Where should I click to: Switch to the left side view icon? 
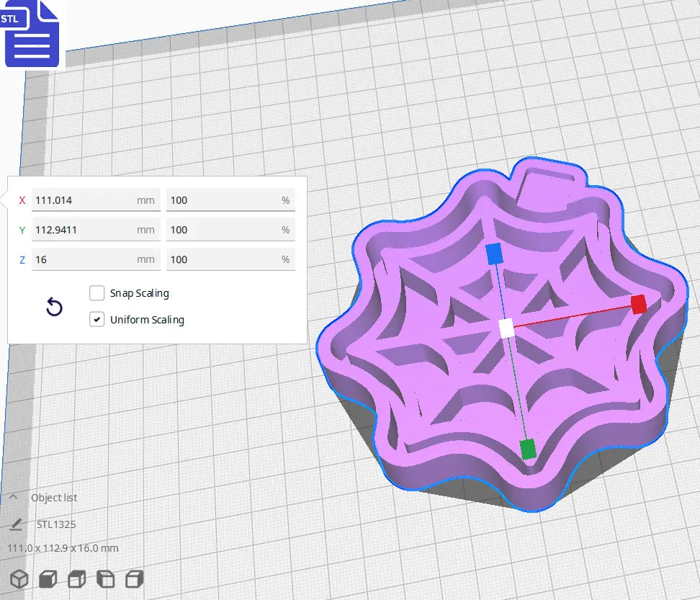point(105,579)
